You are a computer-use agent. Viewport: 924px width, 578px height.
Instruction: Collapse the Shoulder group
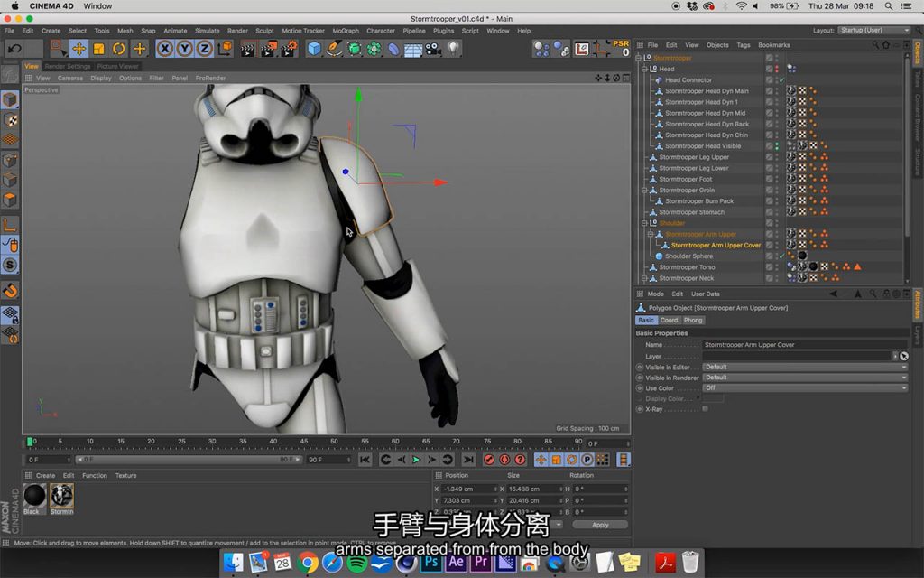pos(644,224)
